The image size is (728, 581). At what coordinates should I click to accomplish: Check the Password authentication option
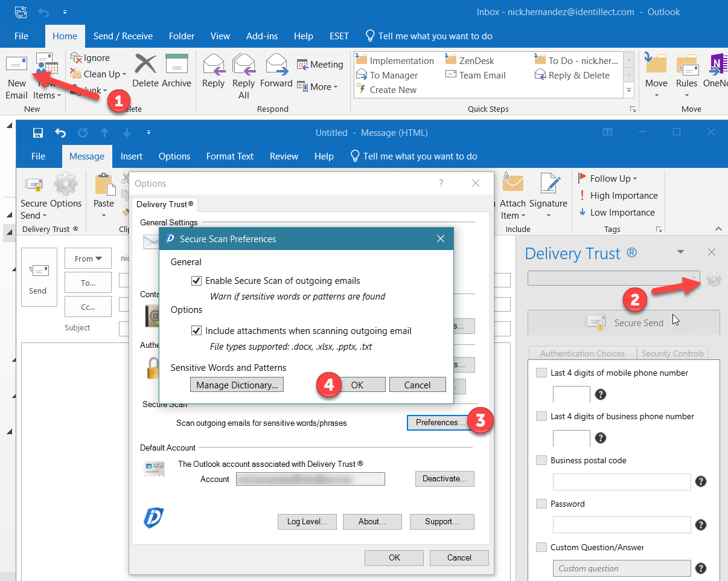click(x=541, y=504)
